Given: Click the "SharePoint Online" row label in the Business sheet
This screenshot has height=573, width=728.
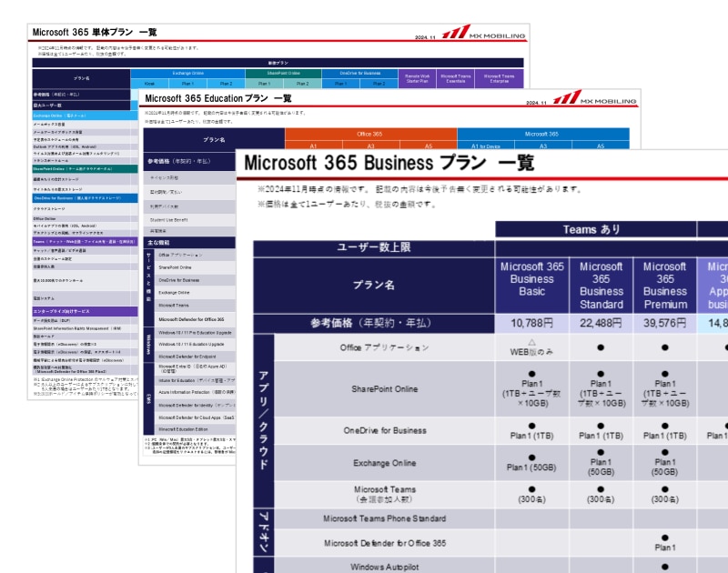Looking at the screenshot, I should [384, 388].
